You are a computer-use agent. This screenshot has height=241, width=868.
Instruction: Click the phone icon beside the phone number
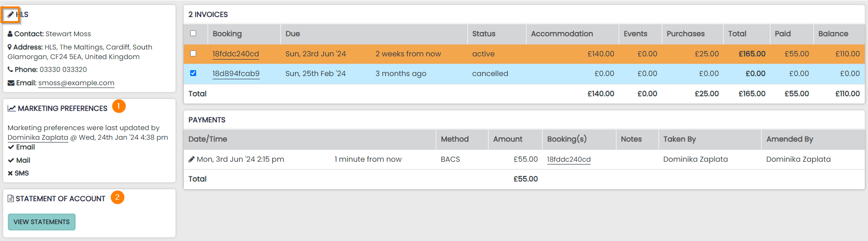[x=10, y=70]
